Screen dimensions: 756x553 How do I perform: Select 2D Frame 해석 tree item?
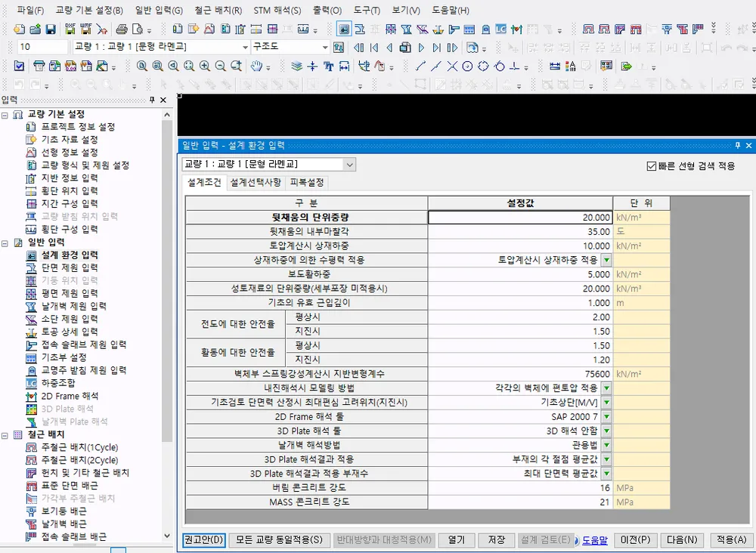[x=70, y=396]
